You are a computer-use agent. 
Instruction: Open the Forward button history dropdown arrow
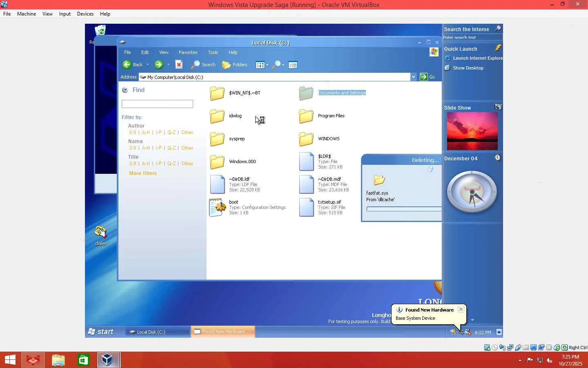[168, 65]
